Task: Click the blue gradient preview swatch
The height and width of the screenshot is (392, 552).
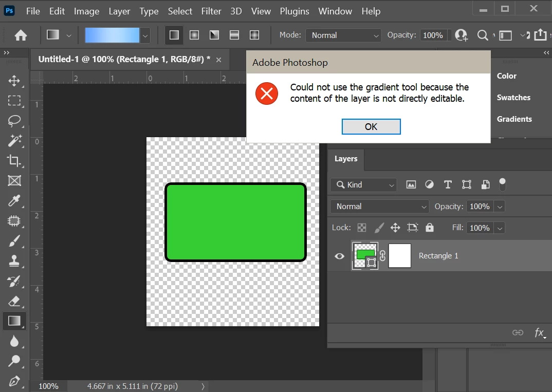Action: coord(112,35)
